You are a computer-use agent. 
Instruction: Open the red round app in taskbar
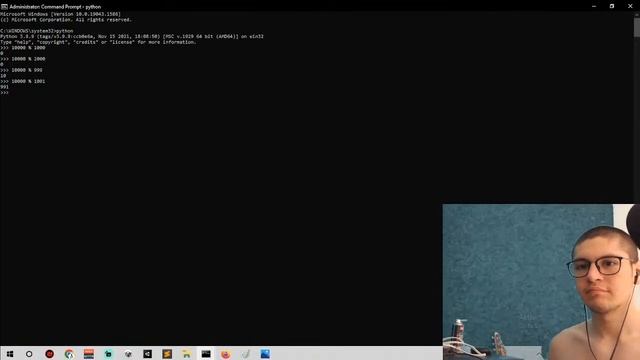click(x=49, y=354)
